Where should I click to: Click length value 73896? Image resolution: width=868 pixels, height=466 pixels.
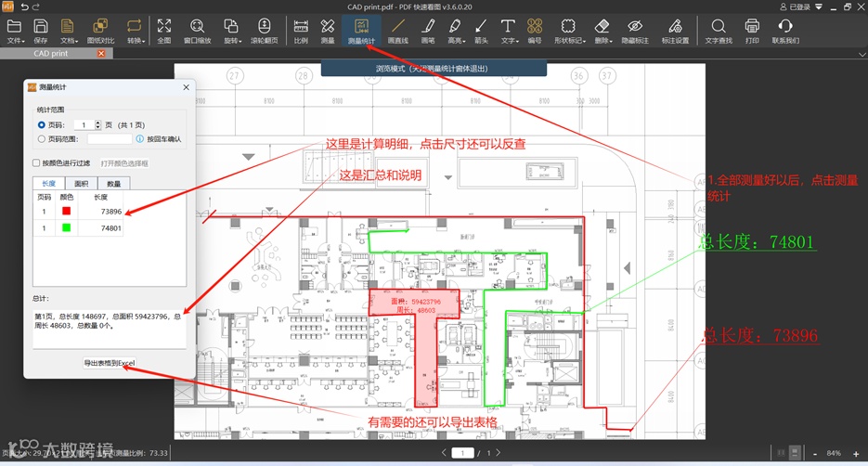click(111, 212)
